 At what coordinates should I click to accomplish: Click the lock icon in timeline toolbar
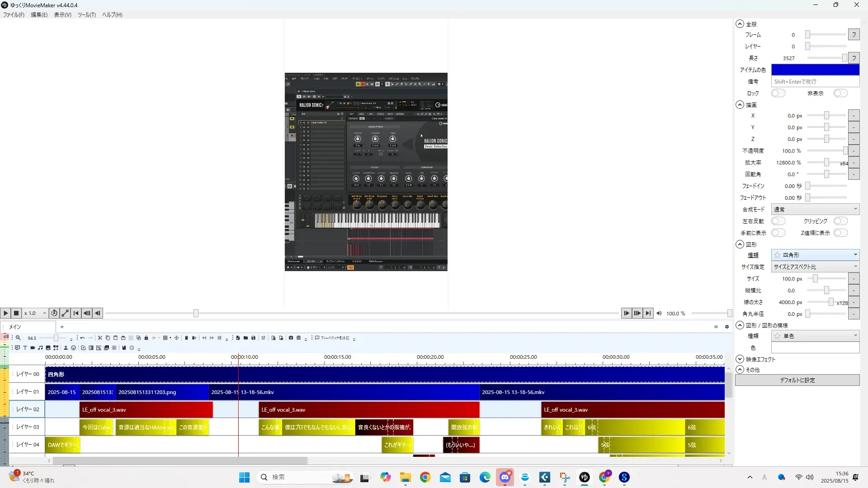146,338
